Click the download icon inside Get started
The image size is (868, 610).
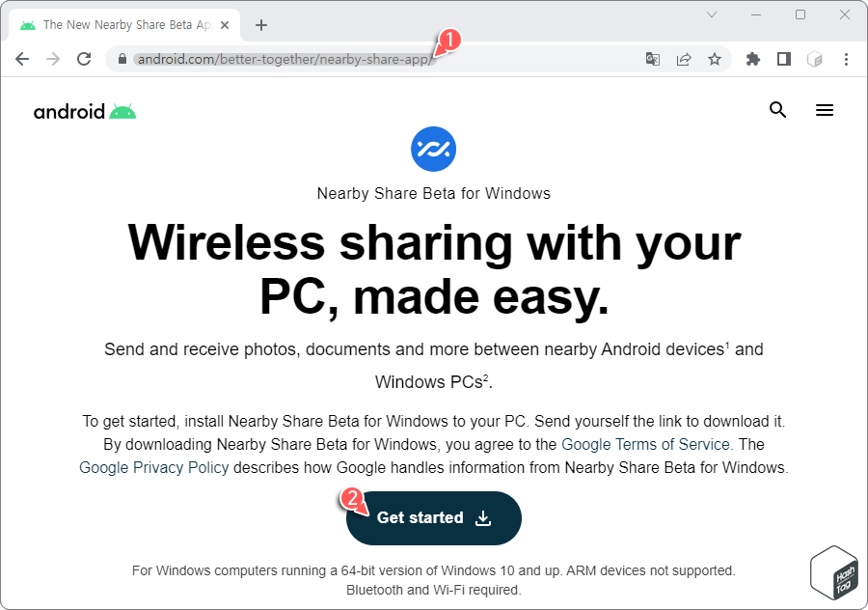[482, 518]
